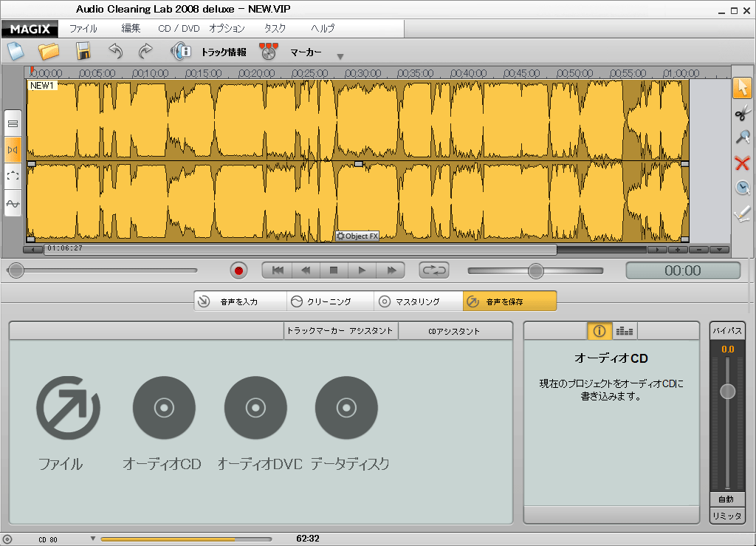Open the トラックマーカー アシスタント
756x546 pixels.
(340, 331)
